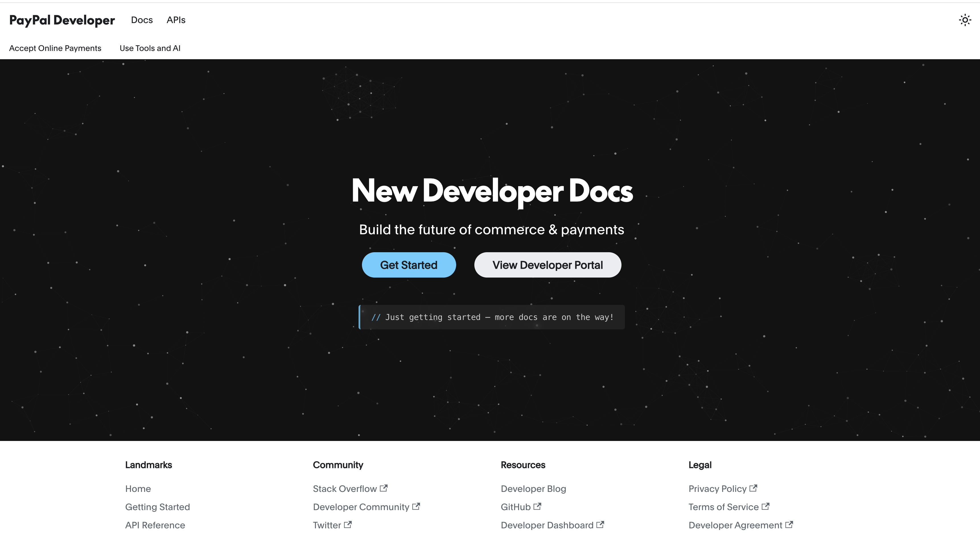Image resolution: width=980 pixels, height=546 pixels.
Task: Click the PayPal Developer logo
Action: 62,20
